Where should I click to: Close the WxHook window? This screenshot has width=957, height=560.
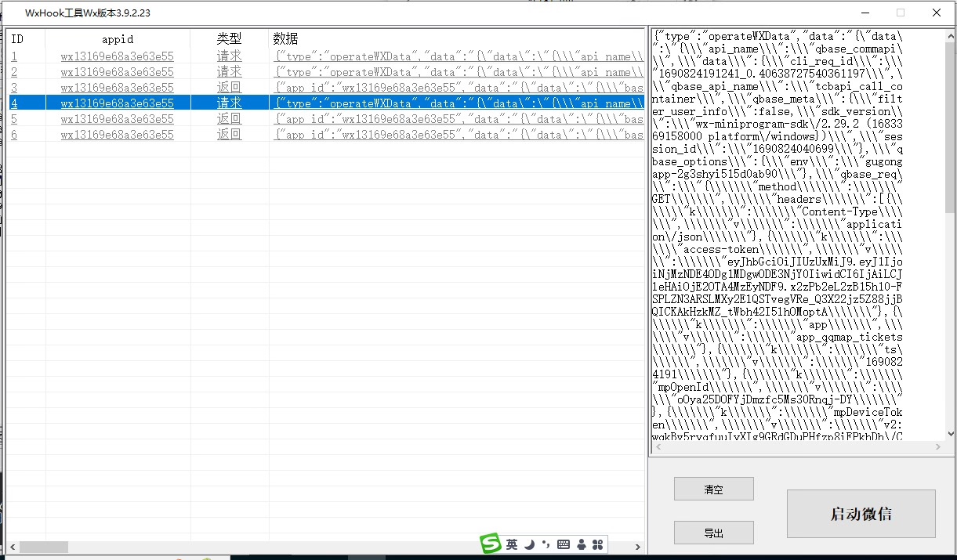point(937,13)
